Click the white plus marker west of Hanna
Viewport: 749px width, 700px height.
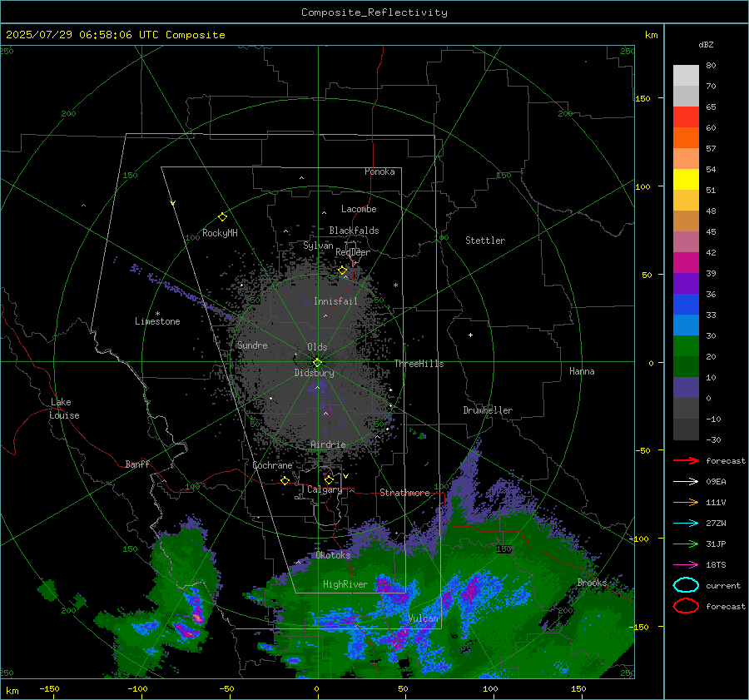click(x=470, y=335)
